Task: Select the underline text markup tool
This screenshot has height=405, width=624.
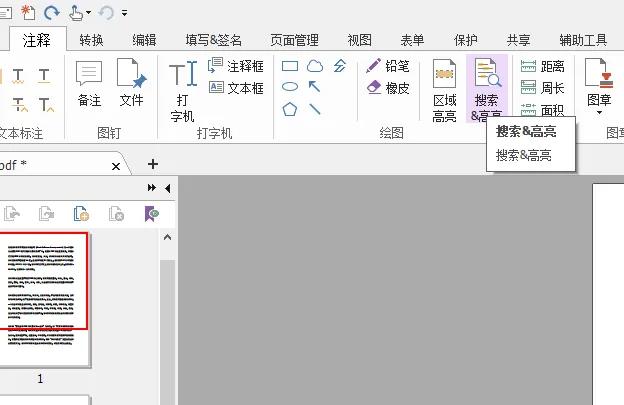Action: click(44, 76)
